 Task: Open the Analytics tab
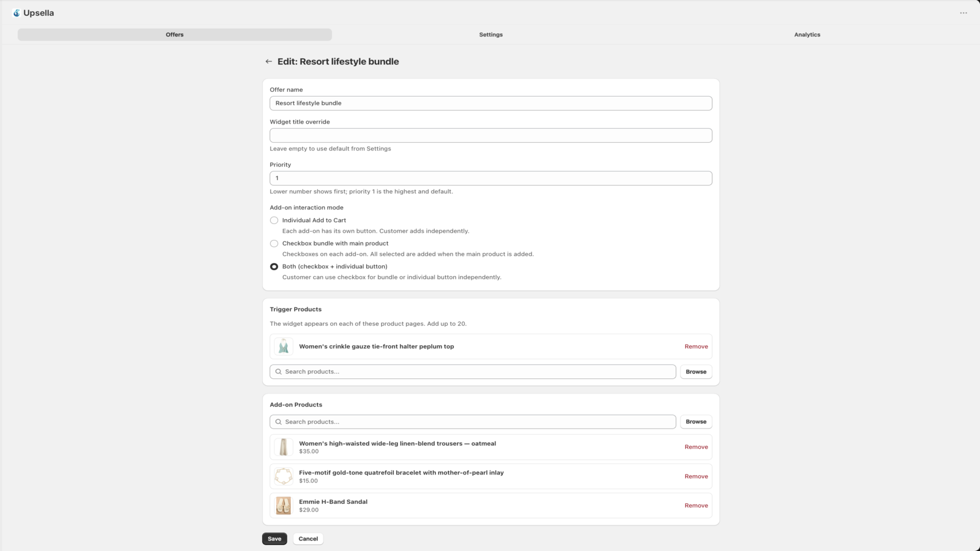pyautogui.click(x=807, y=35)
